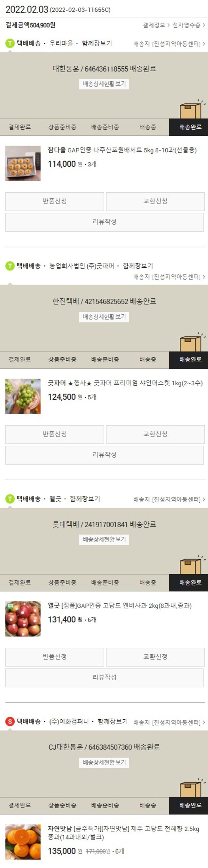
Task: Request 교환신청 for 샤인머스켓 item
Action: point(155,434)
